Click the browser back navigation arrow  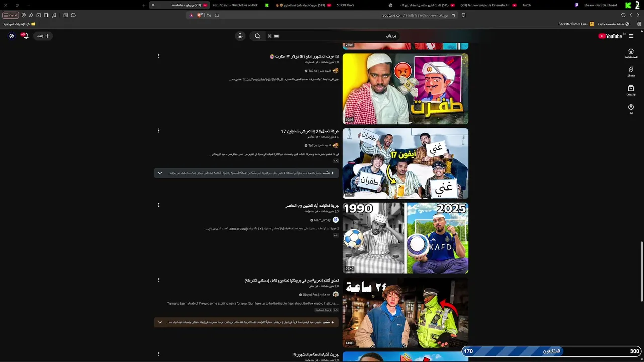639,15
